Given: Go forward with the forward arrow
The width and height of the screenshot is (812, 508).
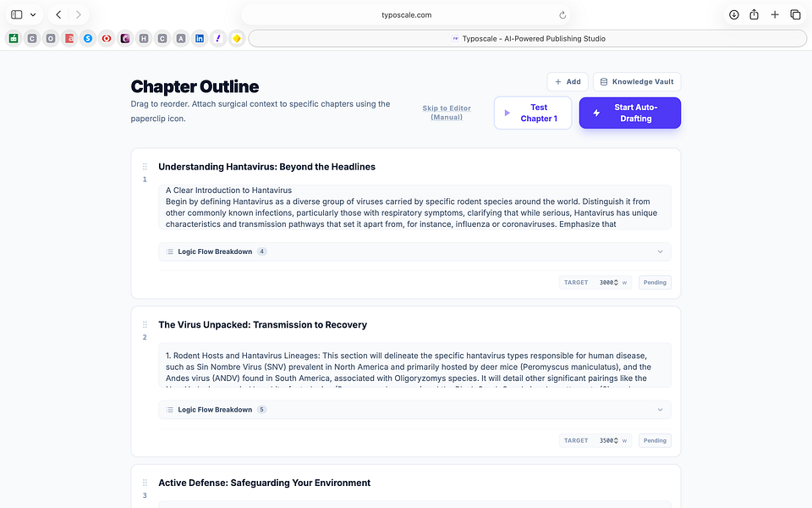Looking at the screenshot, I should point(78,14).
